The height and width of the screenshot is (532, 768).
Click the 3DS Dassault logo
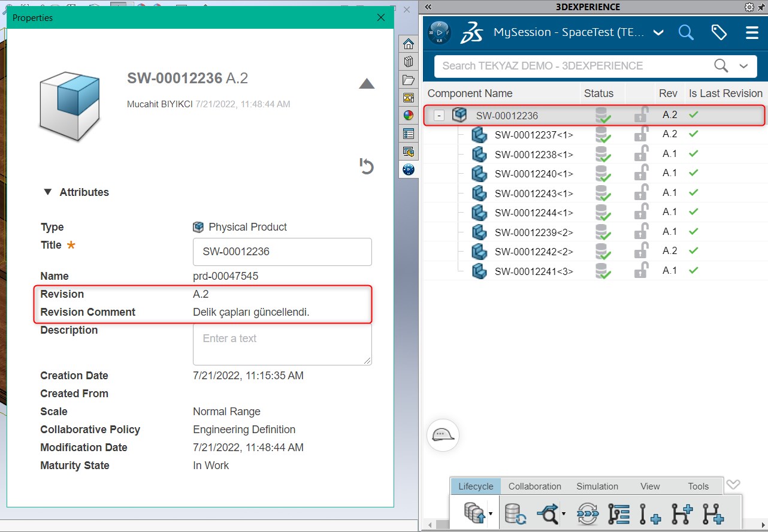click(471, 33)
